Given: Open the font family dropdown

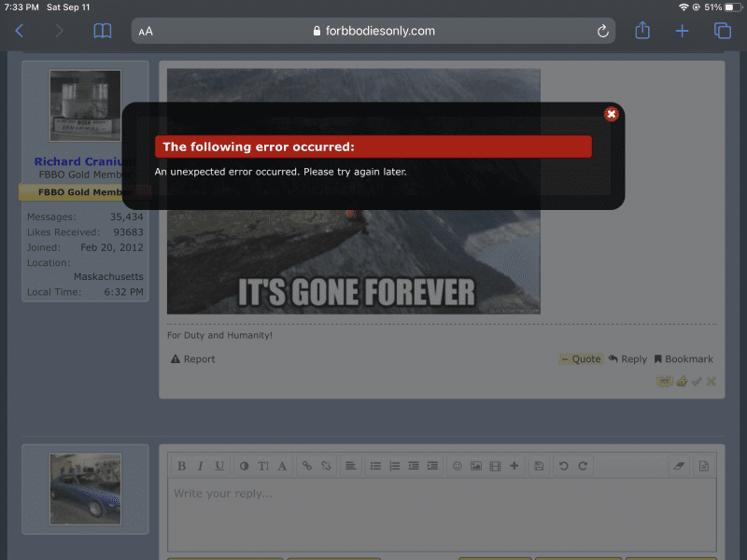Looking at the screenshot, I should coord(282,466).
